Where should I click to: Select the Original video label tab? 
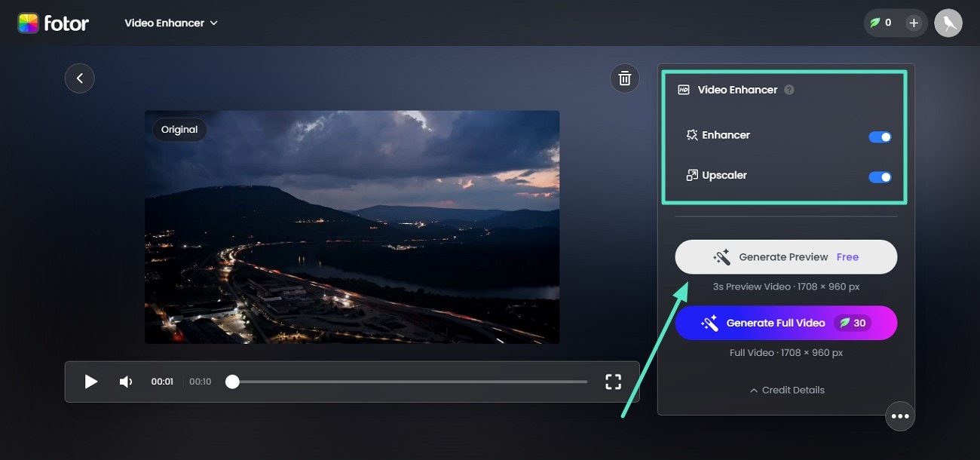click(x=179, y=129)
